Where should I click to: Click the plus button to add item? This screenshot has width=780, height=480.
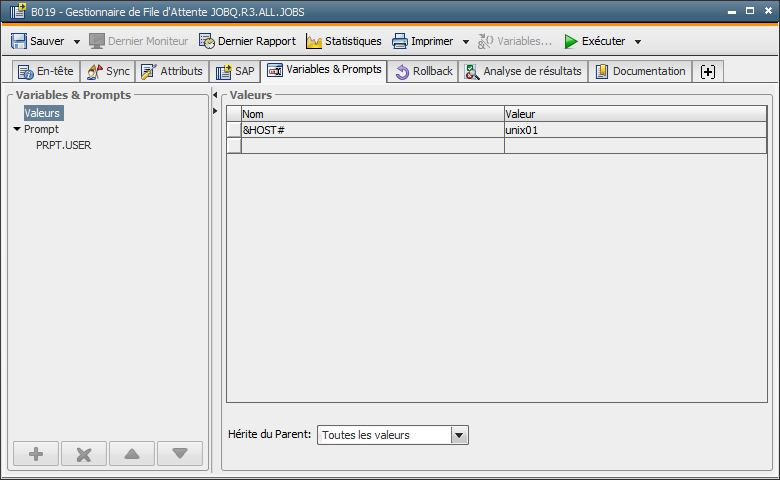click(x=36, y=454)
